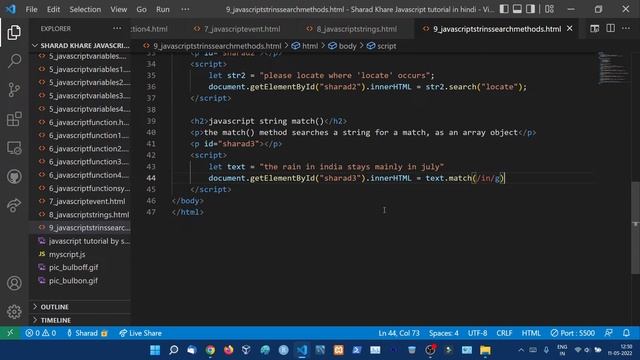Open the Edit menu

tap(53, 9)
